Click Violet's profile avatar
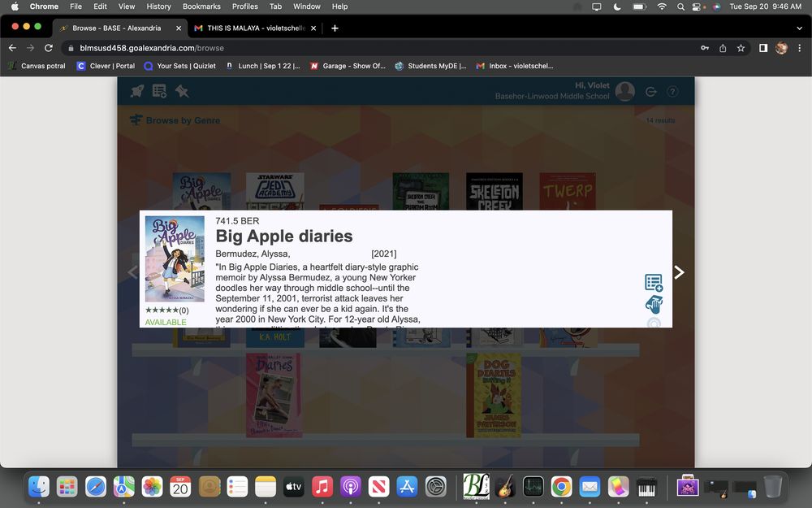 624,91
